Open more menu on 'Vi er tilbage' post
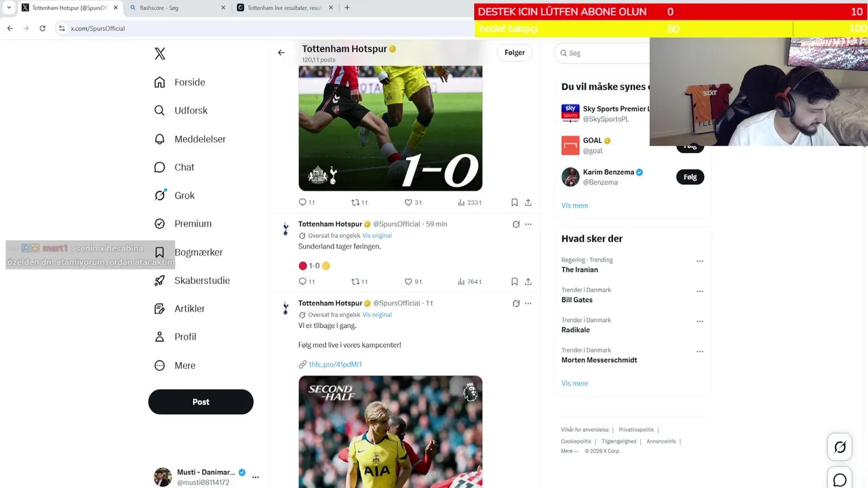Viewport: 868px width, 488px height. [528, 303]
